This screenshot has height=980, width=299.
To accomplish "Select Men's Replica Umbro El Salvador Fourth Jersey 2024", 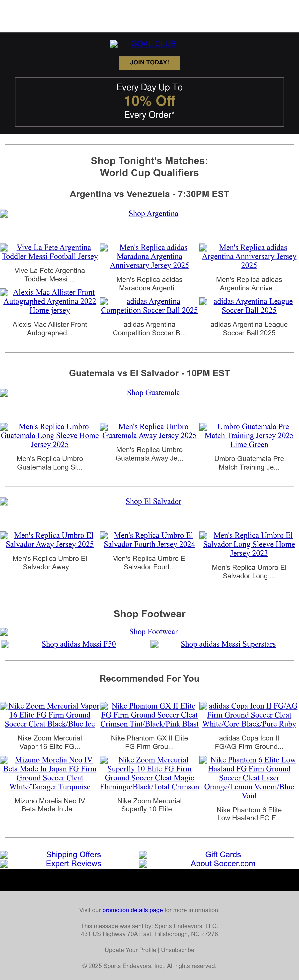I will [149, 540].
